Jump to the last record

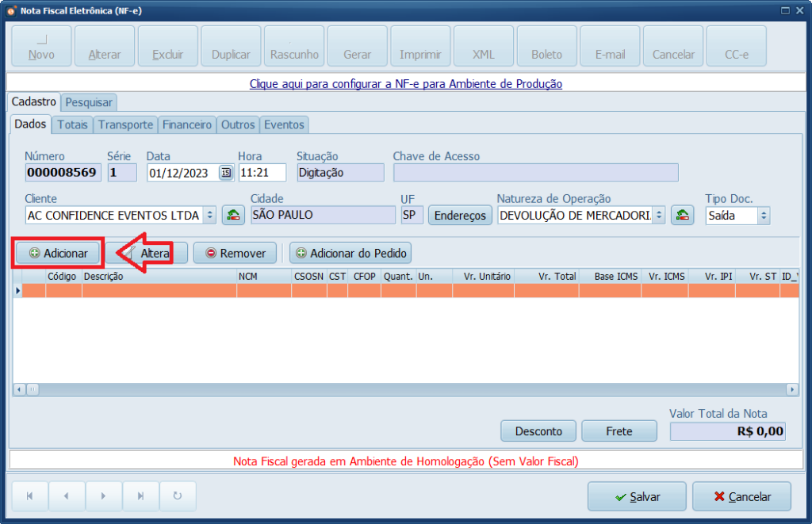pyautogui.click(x=141, y=495)
